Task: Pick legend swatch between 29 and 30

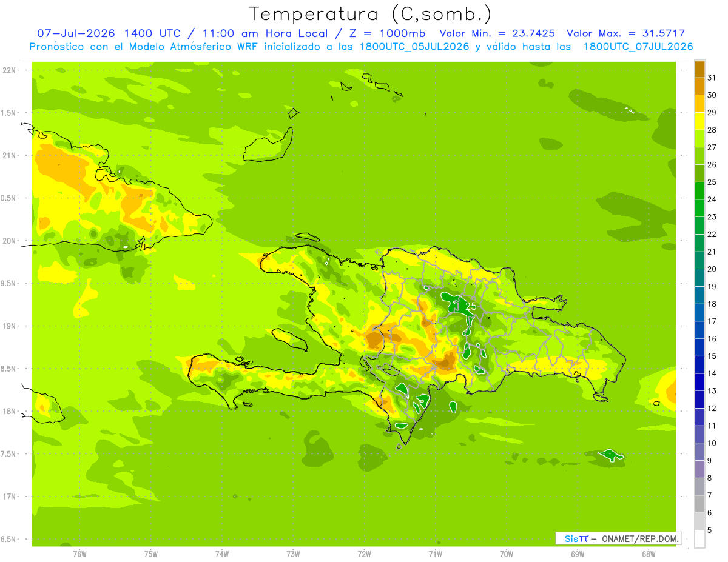Action: [699, 104]
